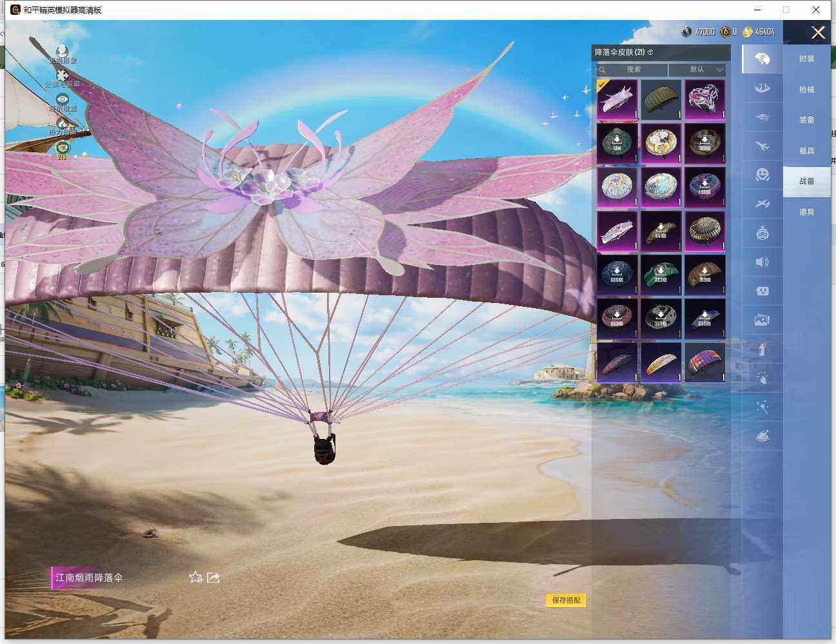Click the 48404 gold balance

(x=765, y=32)
